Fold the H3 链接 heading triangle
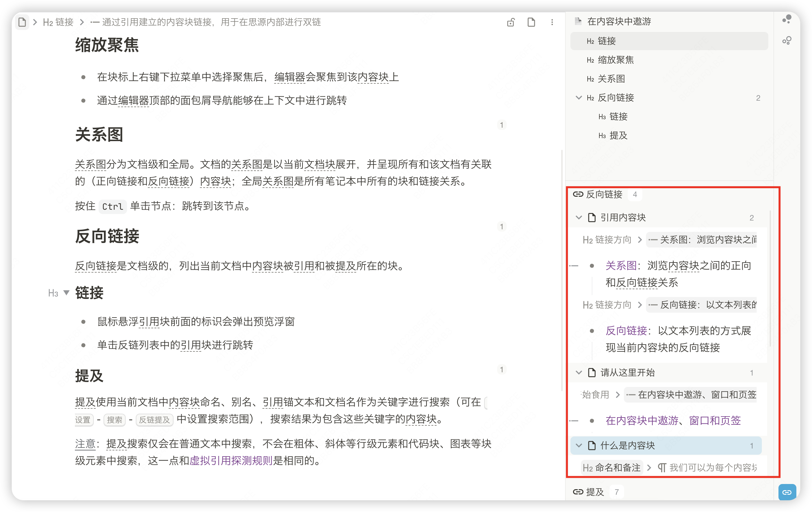Image resolution: width=812 pixels, height=512 pixels. click(x=66, y=292)
